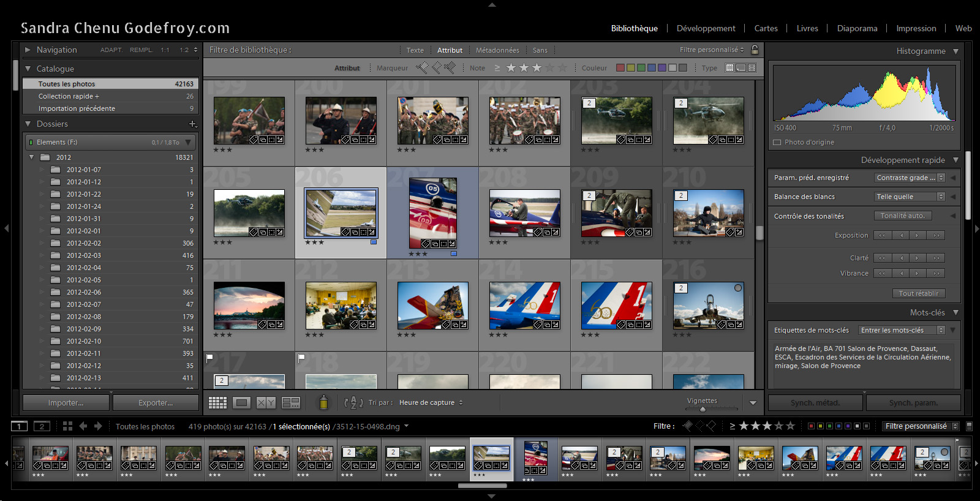Viewport: 980px width, 501px height.
Task: Lock the library filter with padlock icon
Action: point(755,50)
